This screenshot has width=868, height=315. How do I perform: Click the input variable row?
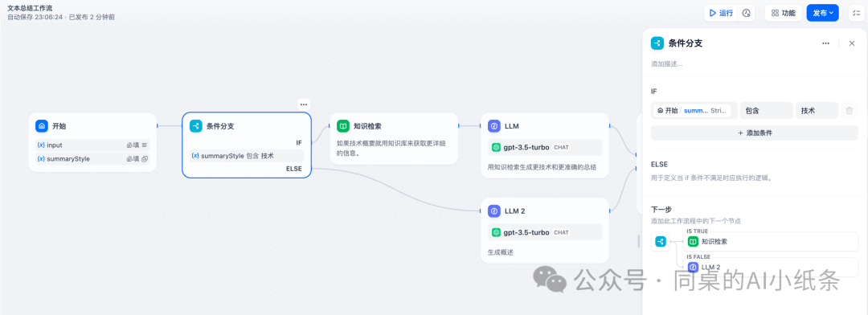point(92,145)
